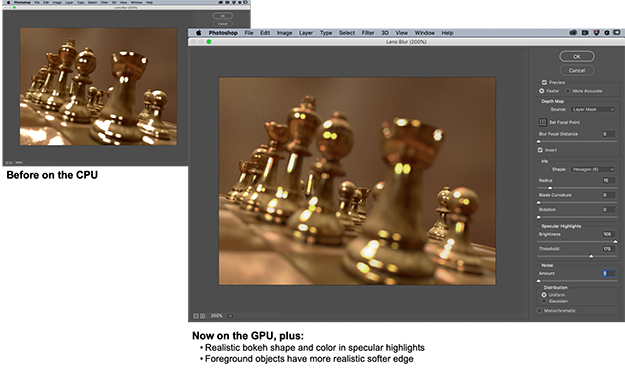Open the Photoshop menu in the large window
Screen dimensions: 625x369
(223, 33)
